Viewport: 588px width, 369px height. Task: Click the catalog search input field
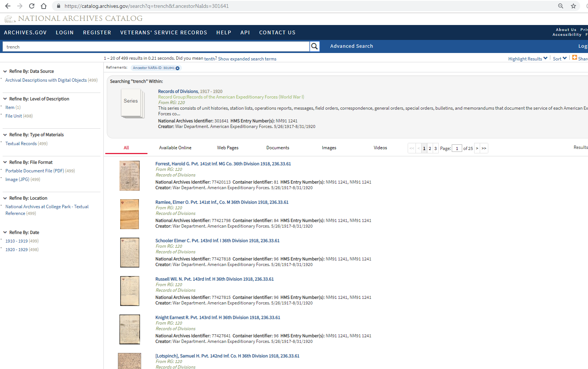pos(156,47)
